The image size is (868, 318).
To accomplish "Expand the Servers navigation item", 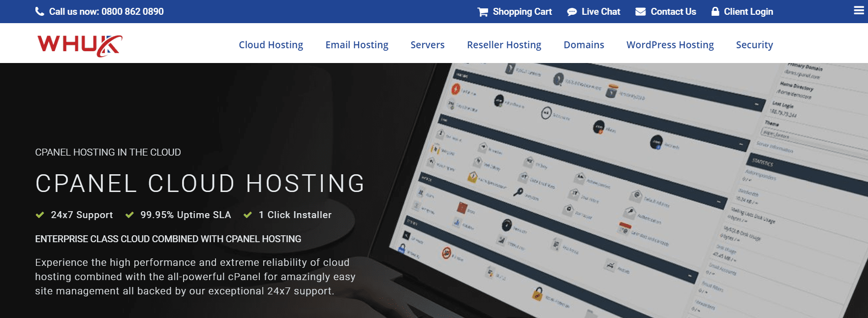I will click(427, 45).
